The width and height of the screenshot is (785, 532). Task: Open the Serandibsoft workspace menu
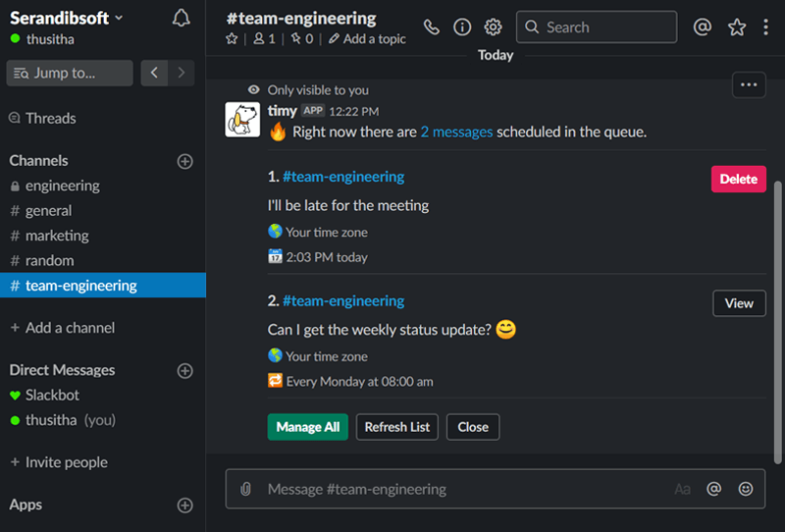66,18
